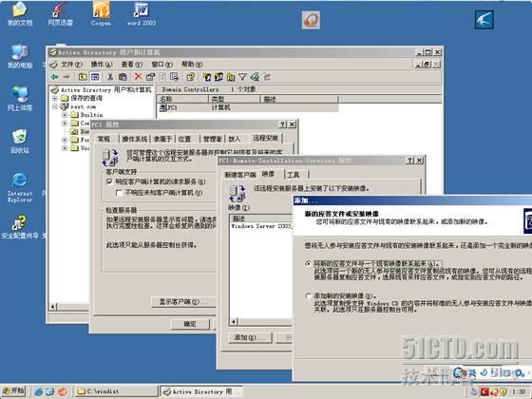Viewport: 532px width, 399px height.
Task: Click left scroll arrow in console tree
Action: pyautogui.click(x=53, y=307)
